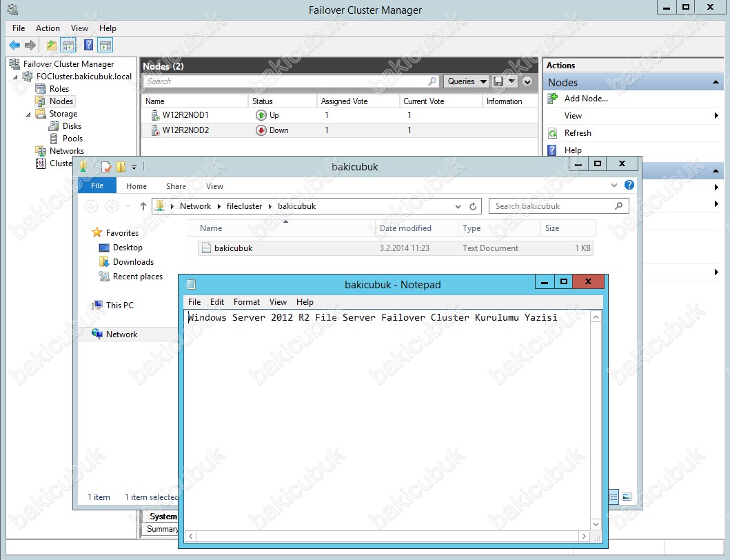Open the Edit menu in Notepad

pos(217,302)
